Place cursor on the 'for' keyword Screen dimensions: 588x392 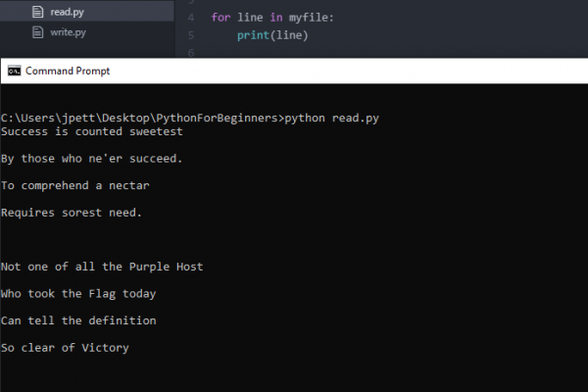coord(220,18)
